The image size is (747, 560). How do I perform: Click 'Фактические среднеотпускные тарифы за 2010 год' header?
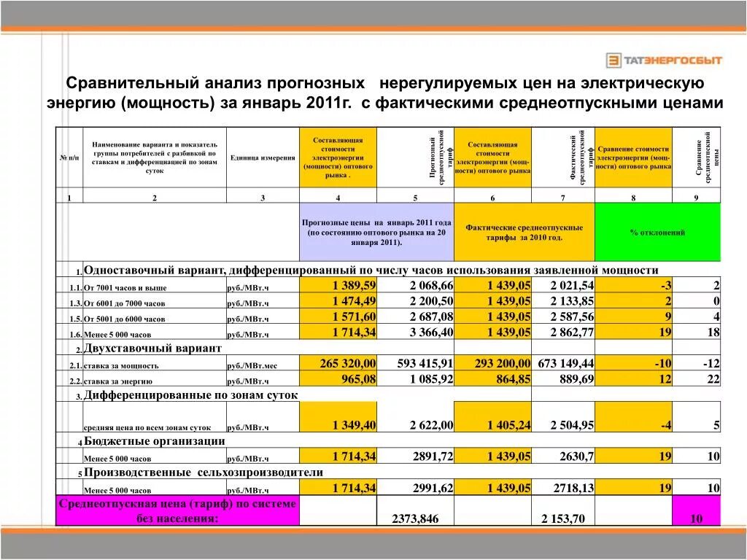525,233
